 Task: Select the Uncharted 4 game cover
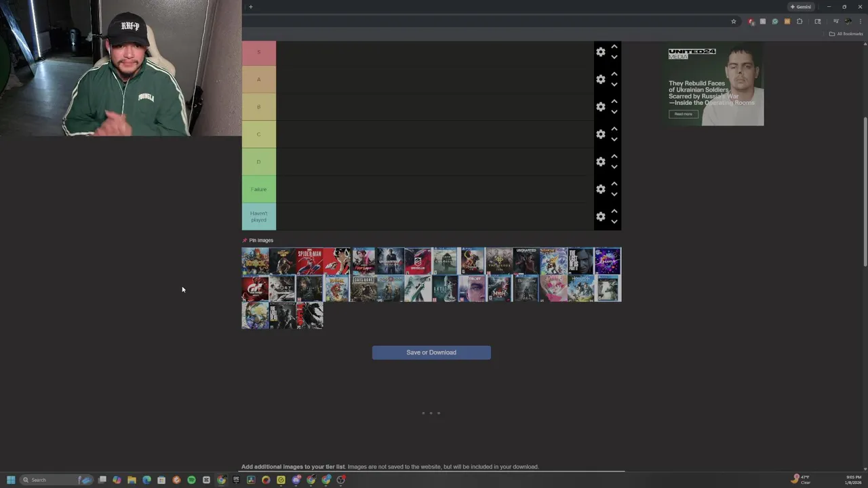pyautogui.click(x=391, y=261)
